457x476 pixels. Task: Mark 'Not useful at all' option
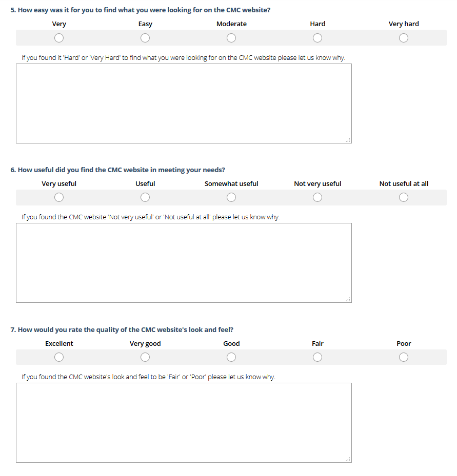404,198
